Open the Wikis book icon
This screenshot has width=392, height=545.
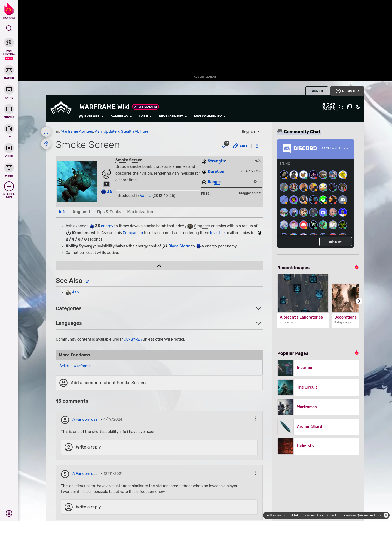point(9,168)
